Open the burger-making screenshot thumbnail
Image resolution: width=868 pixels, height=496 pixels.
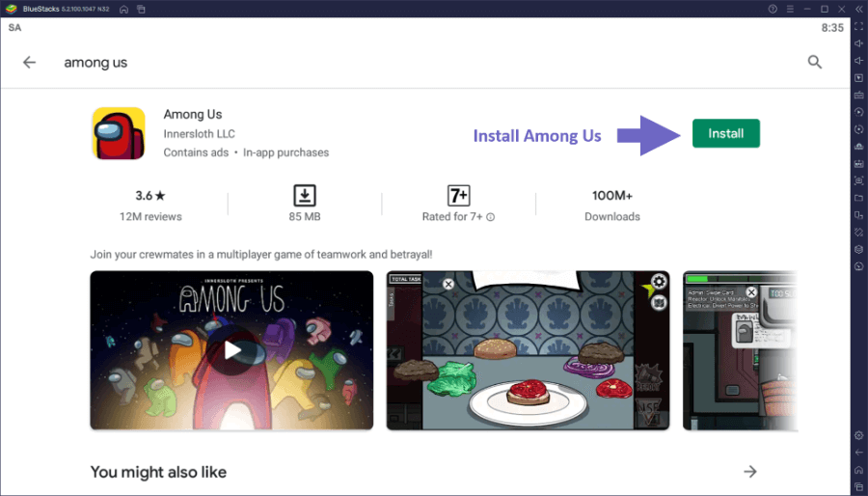point(529,350)
